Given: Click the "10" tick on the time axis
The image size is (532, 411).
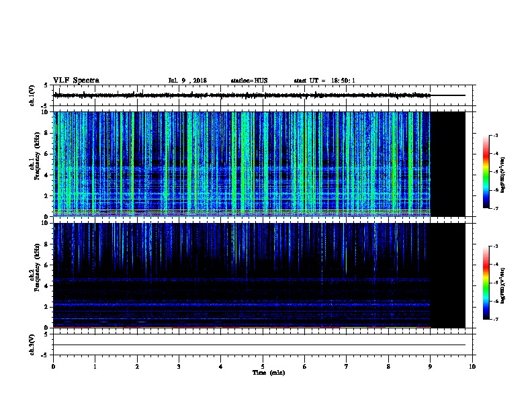Looking at the screenshot, I should pyautogui.click(x=472, y=366).
